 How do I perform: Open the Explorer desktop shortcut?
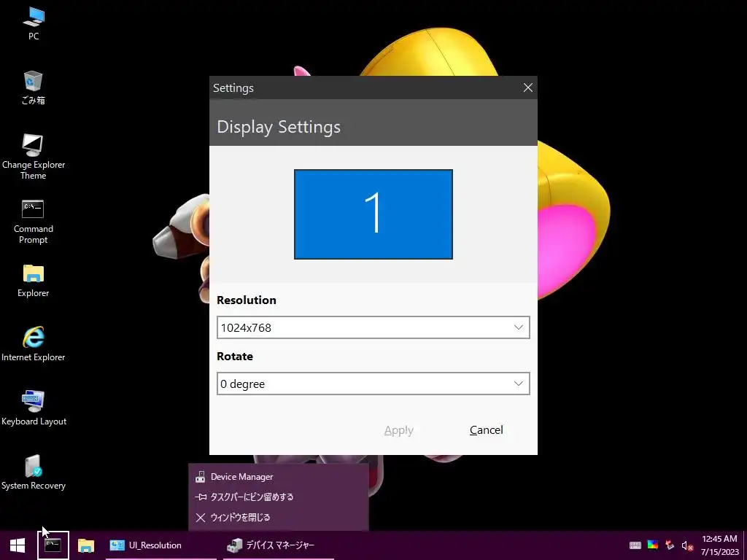point(34,281)
